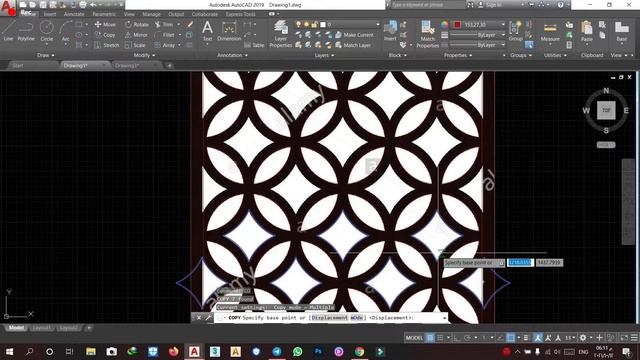Image resolution: width=640 pixels, height=360 pixels.
Task: Click the TOP face of ViewCube
Action: click(x=606, y=110)
